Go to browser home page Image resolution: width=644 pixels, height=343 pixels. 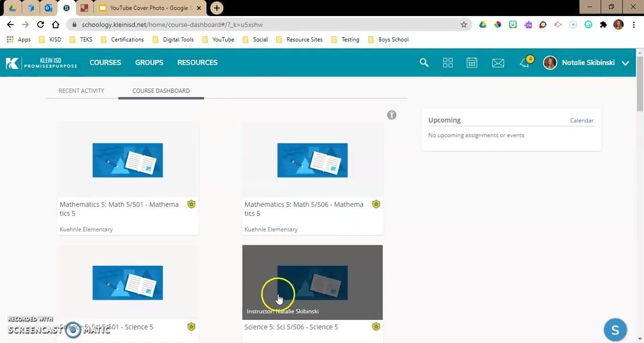[55, 25]
